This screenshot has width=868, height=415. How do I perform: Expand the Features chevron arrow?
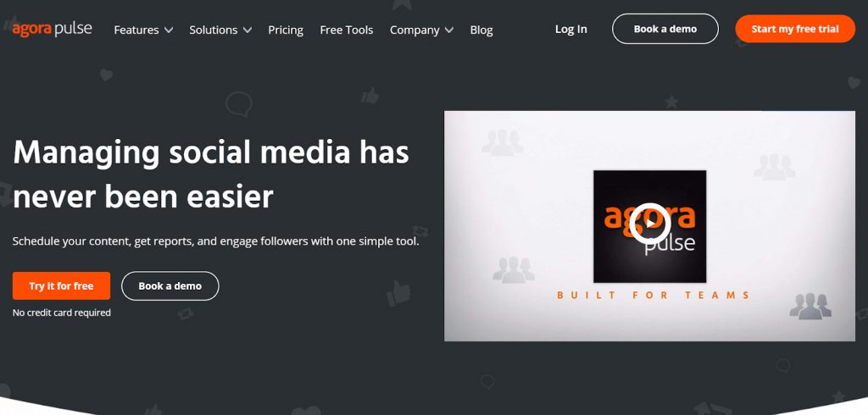coord(169,30)
